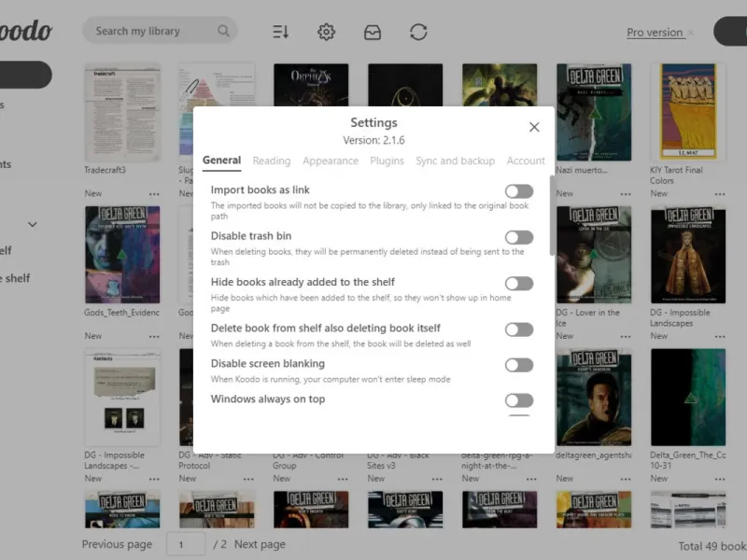Toggle Delete book from shelf also deleting book
Screen dimensions: 747x560
[519, 329]
